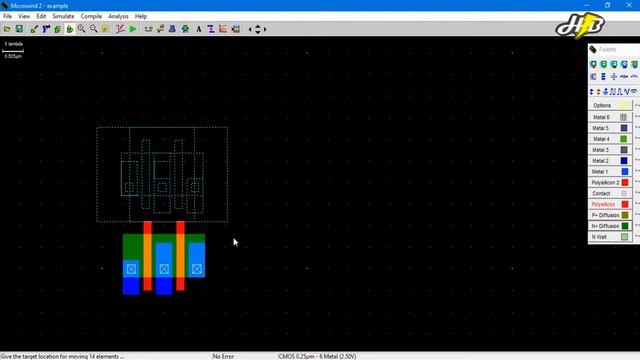This screenshot has height=360, width=640.
Task: Click the olive P+ Diffusion color swatch
Action: pyautogui.click(x=624, y=215)
